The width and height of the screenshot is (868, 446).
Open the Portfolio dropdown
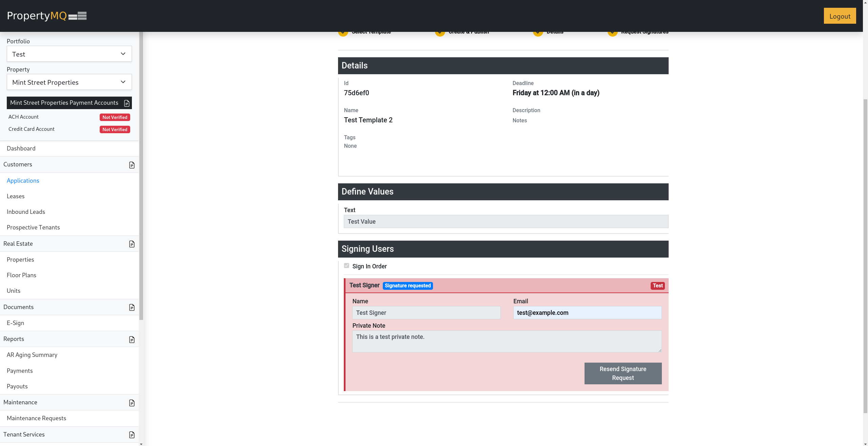pyautogui.click(x=69, y=54)
